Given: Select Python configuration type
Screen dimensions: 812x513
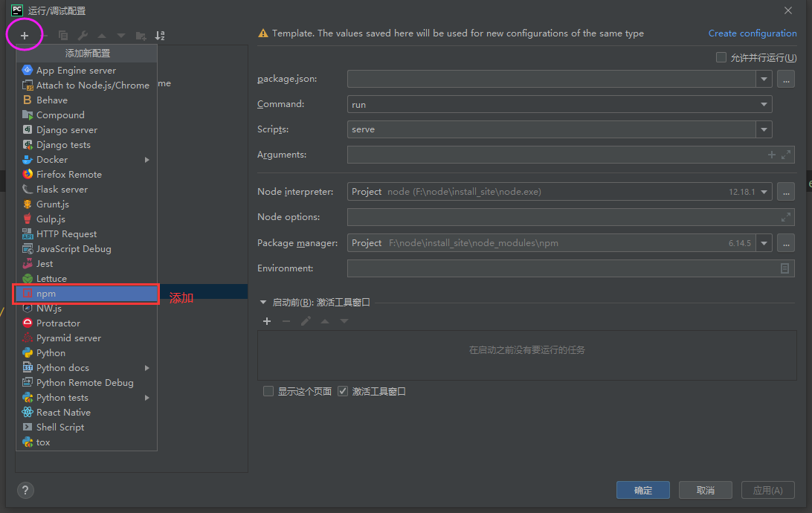Looking at the screenshot, I should [86, 353].
